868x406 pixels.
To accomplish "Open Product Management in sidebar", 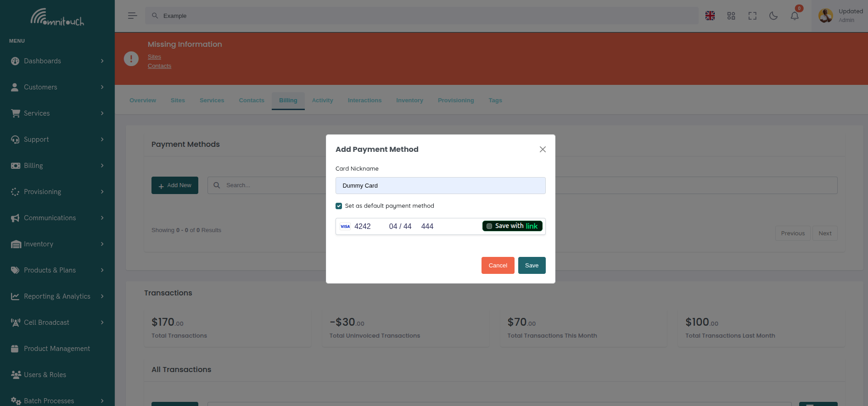I will [x=56, y=349].
